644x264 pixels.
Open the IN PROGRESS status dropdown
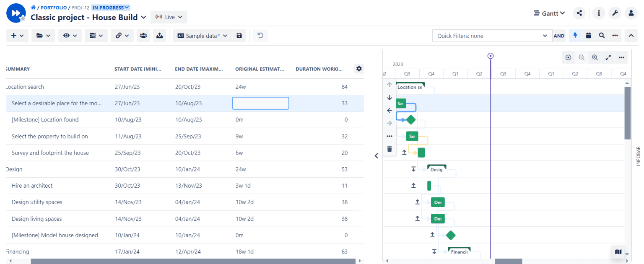click(111, 8)
